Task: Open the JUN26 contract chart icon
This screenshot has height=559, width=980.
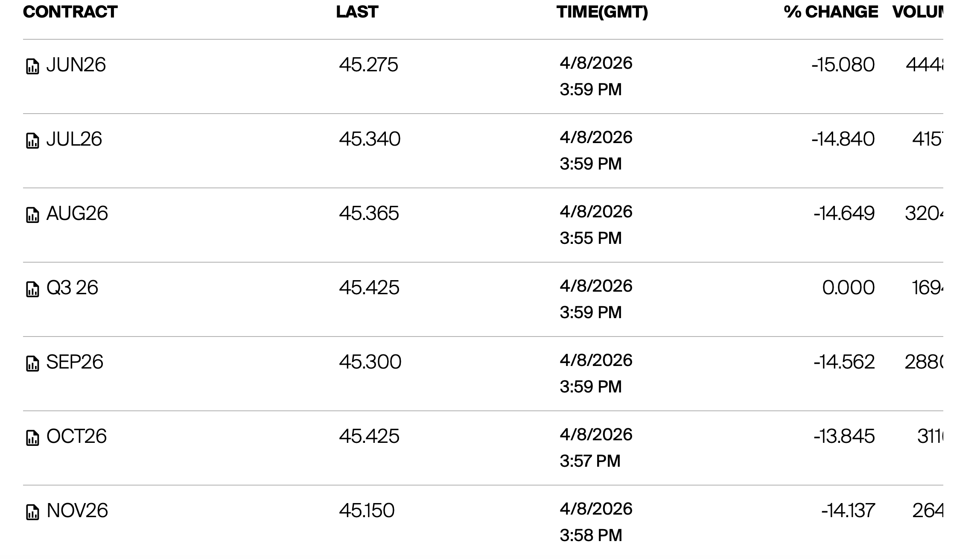Action: pyautogui.click(x=32, y=67)
